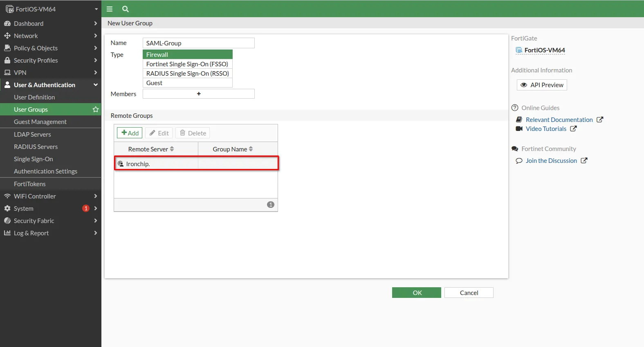Favorite User Groups with star icon
Viewport: 644px width, 347px height.
[x=96, y=109]
